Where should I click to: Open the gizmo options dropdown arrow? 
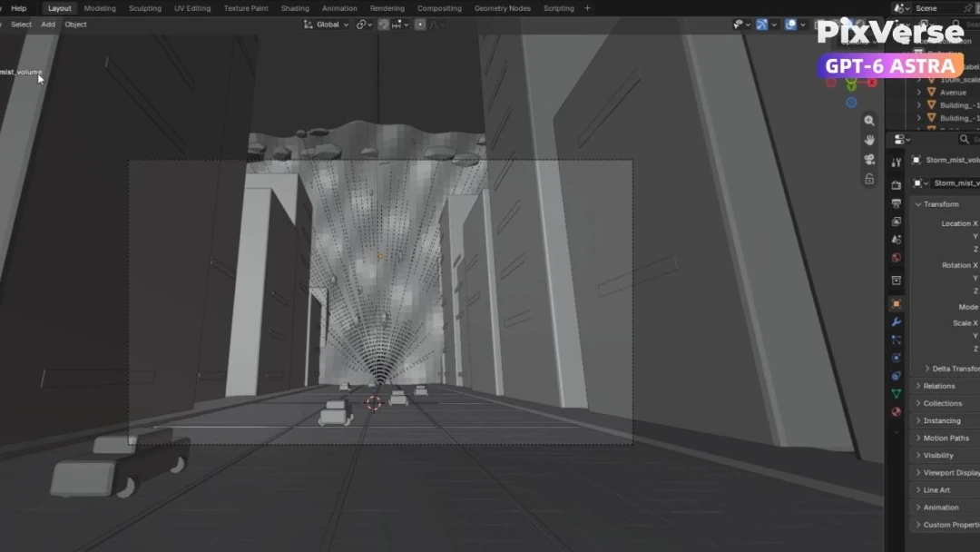pyautogui.click(x=774, y=25)
